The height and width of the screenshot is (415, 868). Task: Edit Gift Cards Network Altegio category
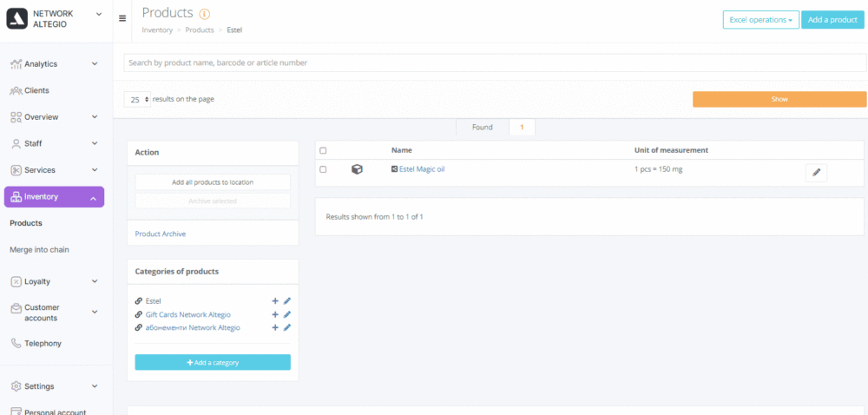click(x=286, y=314)
